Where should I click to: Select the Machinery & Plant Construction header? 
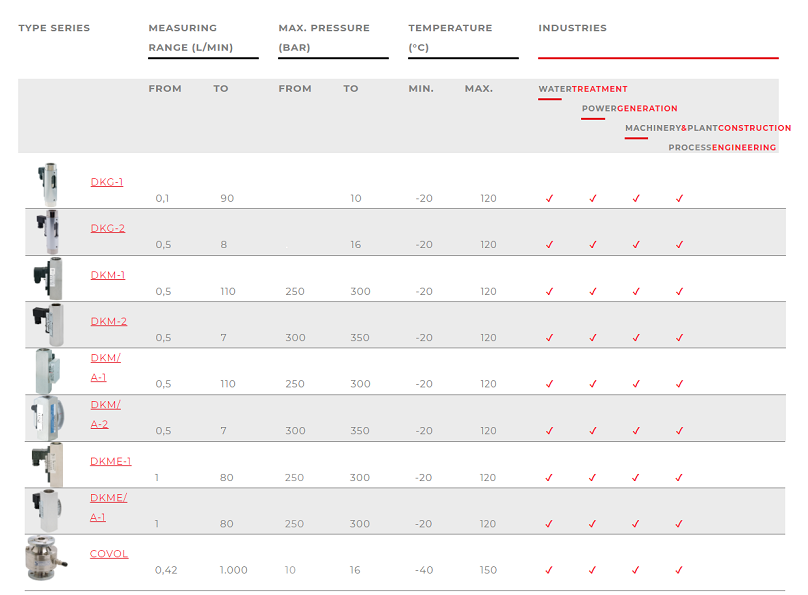[x=707, y=128]
